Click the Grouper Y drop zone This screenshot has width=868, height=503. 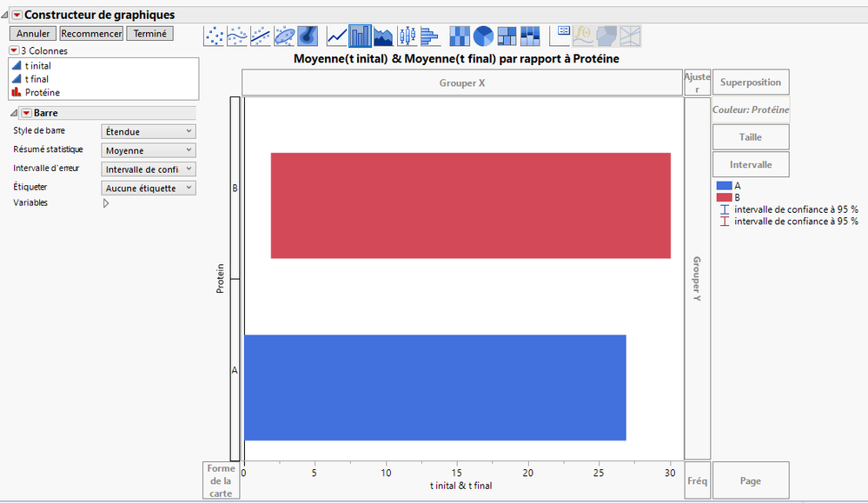point(697,278)
